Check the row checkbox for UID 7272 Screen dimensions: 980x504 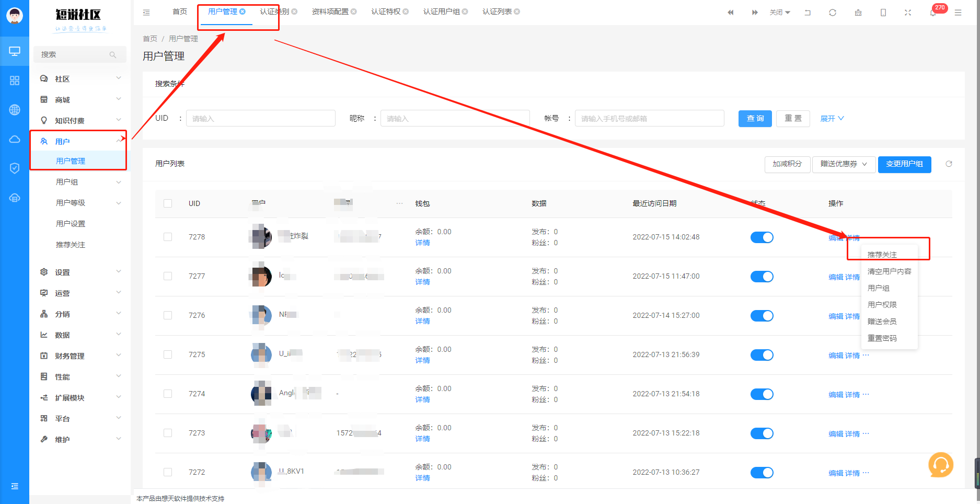tap(168, 472)
